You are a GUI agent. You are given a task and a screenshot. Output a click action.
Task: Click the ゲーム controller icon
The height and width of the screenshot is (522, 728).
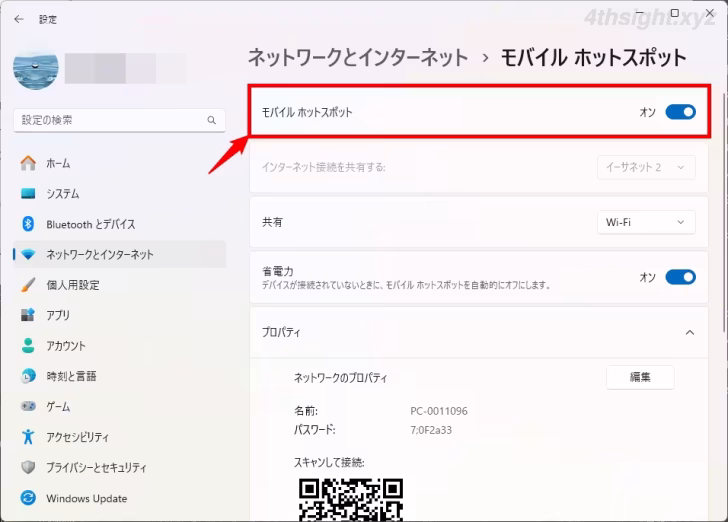click(28, 406)
